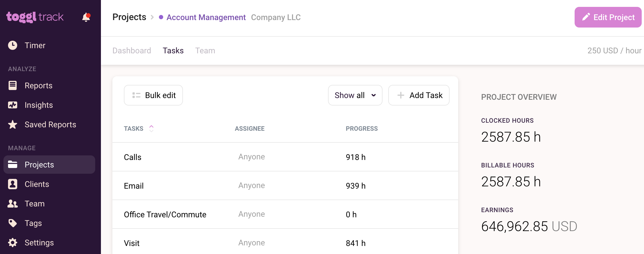Screen dimensions: 644x254
Task: Open Settings via the gear icon
Action: click(13, 243)
